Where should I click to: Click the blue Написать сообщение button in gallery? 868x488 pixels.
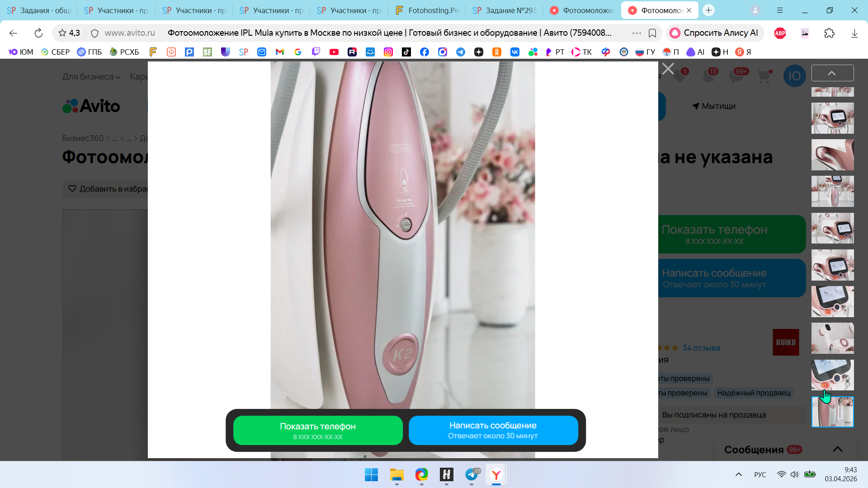[x=493, y=430]
